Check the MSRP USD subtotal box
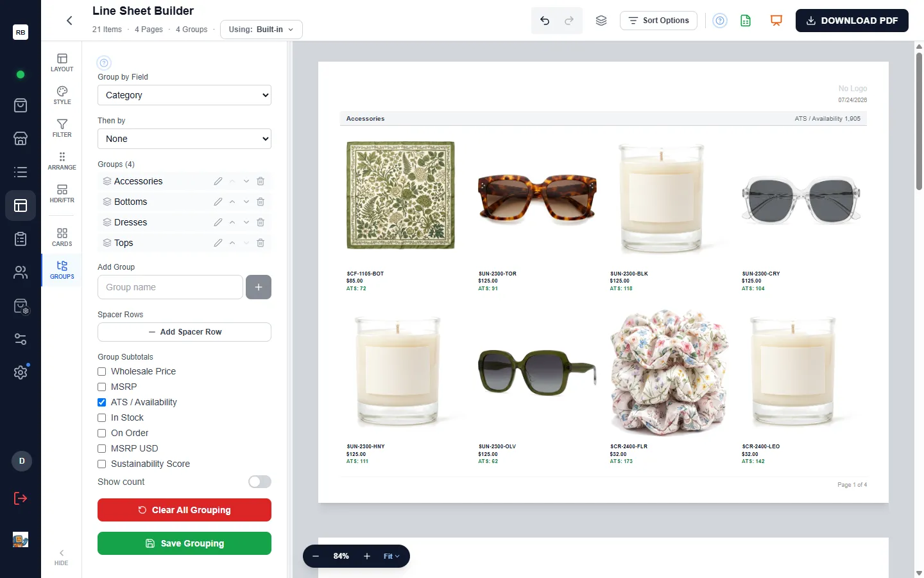The width and height of the screenshot is (924, 578). (101, 448)
